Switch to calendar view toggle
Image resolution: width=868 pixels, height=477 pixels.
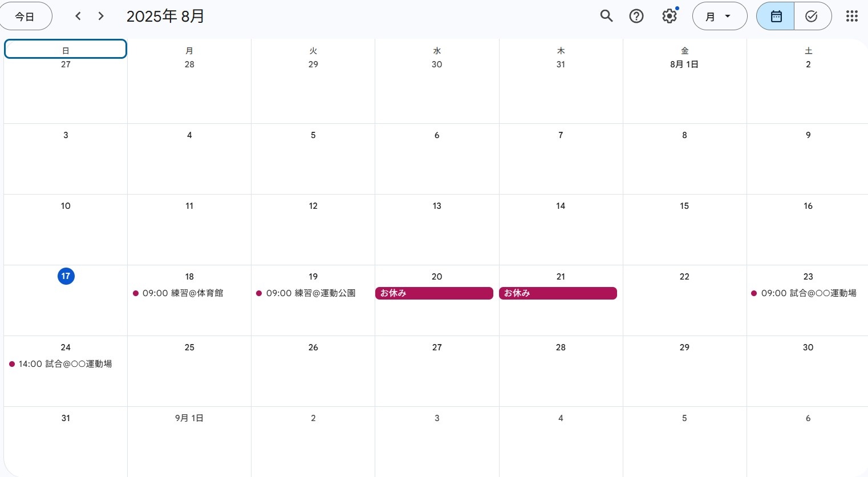pos(776,16)
